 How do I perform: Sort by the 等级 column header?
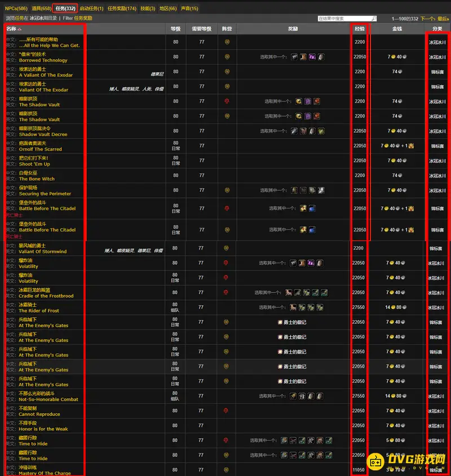[x=176, y=29]
